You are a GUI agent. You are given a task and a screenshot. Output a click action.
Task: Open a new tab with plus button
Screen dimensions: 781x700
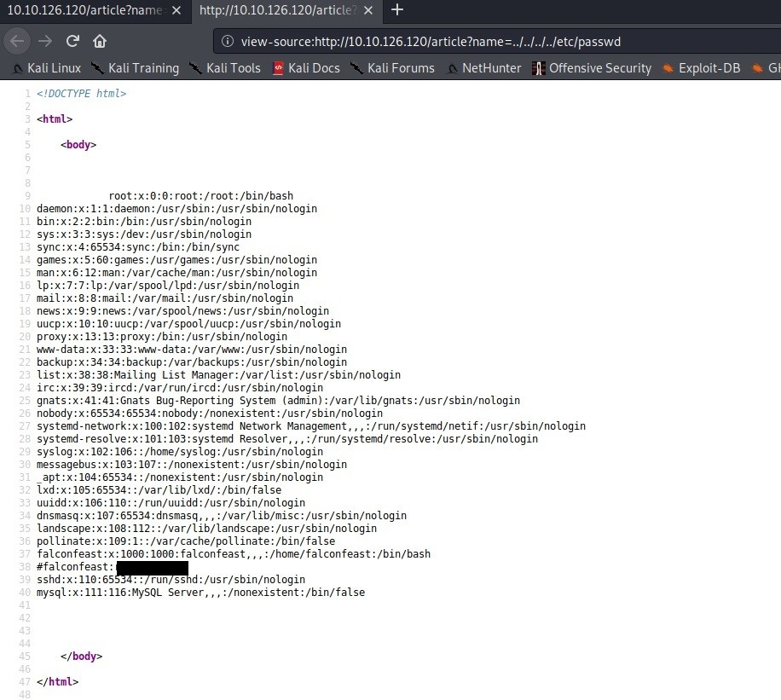click(396, 10)
